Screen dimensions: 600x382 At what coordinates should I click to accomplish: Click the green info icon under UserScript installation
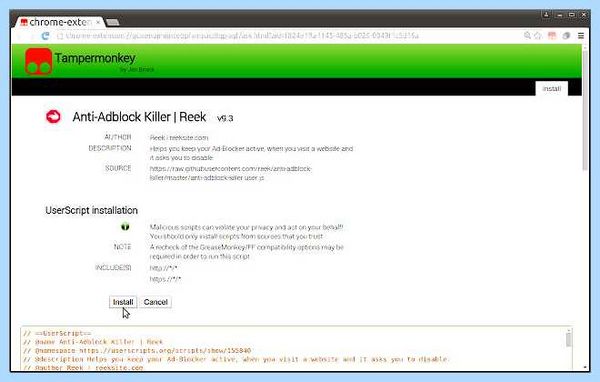coord(125,227)
